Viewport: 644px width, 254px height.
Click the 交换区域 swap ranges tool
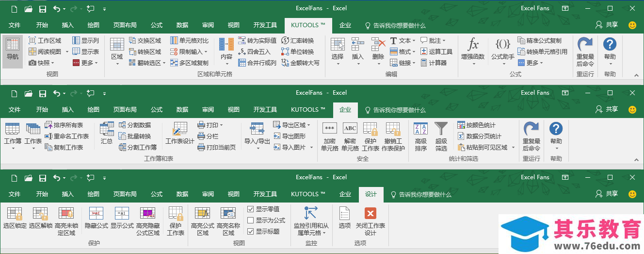pos(145,41)
